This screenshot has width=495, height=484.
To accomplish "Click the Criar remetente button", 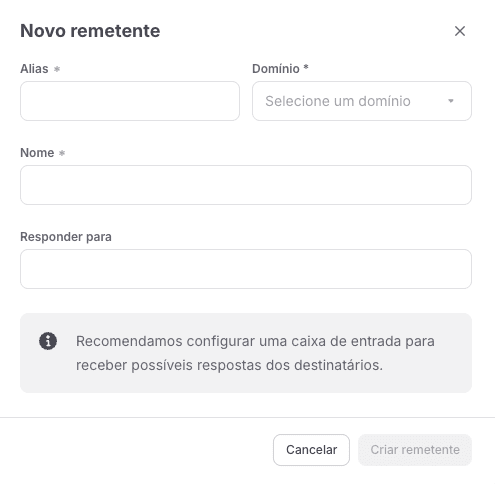I will click(x=415, y=450).
